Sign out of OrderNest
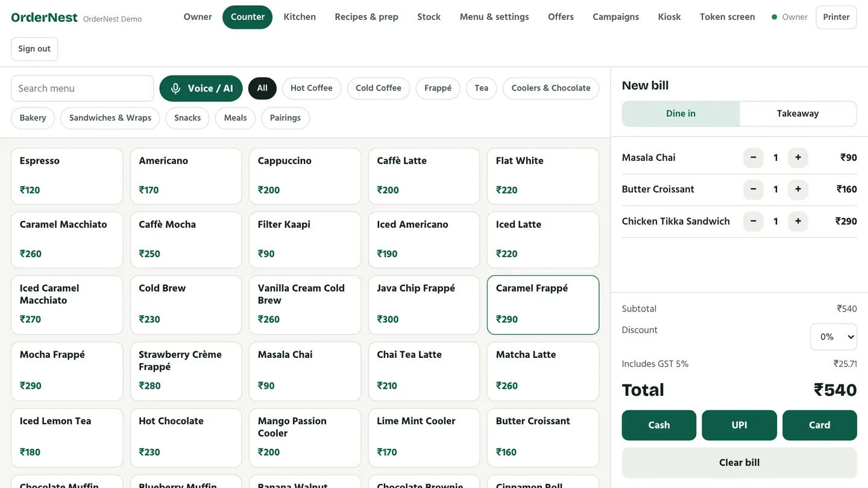Viewport: 868px width, 488px height. coord(34,49)
